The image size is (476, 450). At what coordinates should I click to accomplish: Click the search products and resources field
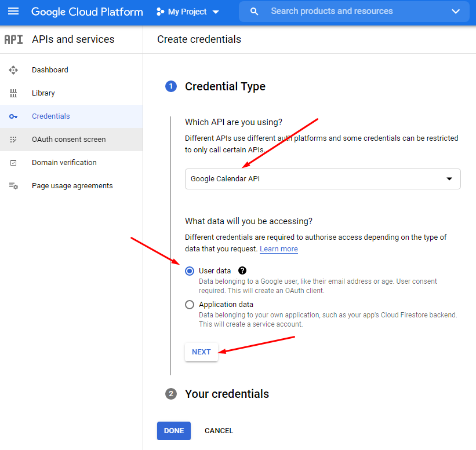348,12
